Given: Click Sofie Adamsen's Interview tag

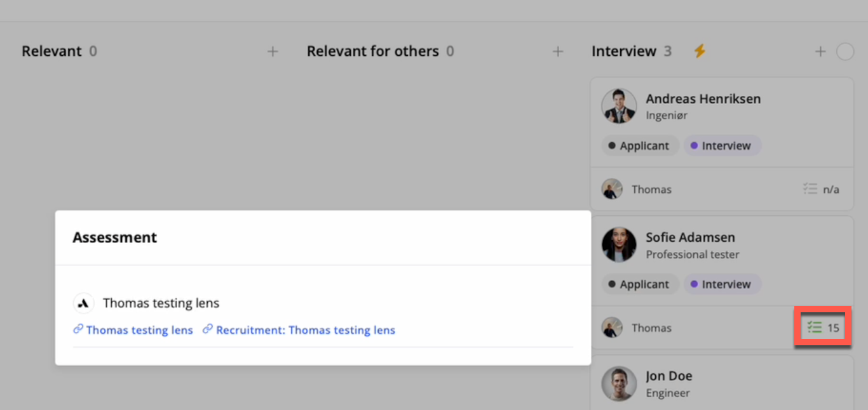Looking at the screenshot, I should pyautogui.click(x=722, y=284).
